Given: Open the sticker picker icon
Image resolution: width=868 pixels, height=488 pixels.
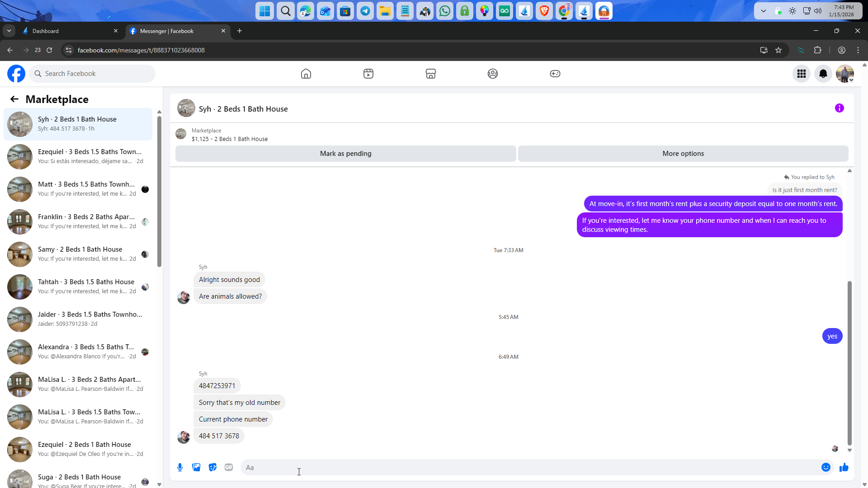Looking at the screenshot, I should [x=212, y=467].
